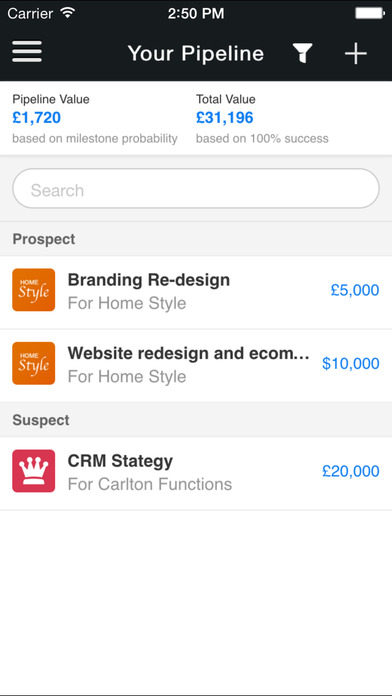Viewport: 392px width, 696px height.
Task: Tap Home Style logo beside Branding Re-design
Action: (34, 290)
